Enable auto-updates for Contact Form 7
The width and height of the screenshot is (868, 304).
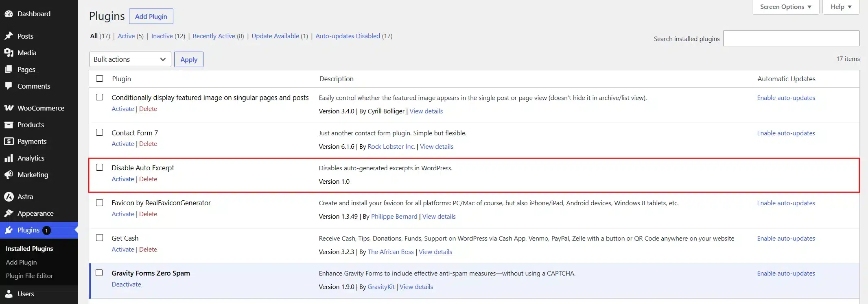tap(786, 133)
